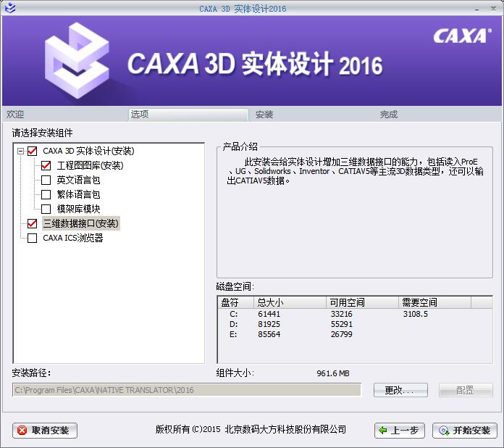Select the CAXA ICS浏览器 tree label

[73, 238]
